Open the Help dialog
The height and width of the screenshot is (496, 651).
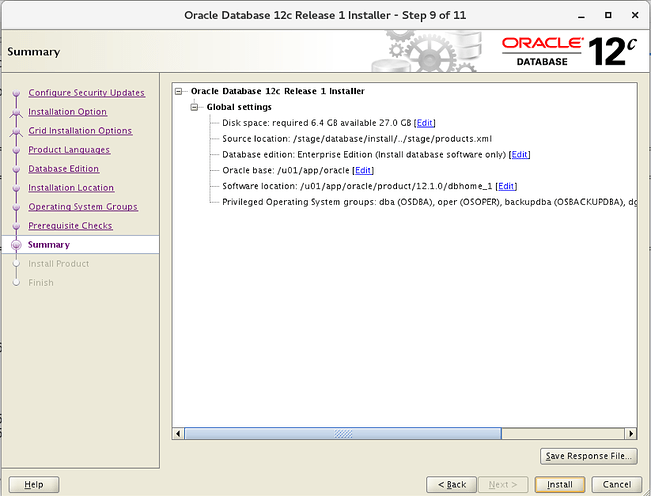(34, 484)
